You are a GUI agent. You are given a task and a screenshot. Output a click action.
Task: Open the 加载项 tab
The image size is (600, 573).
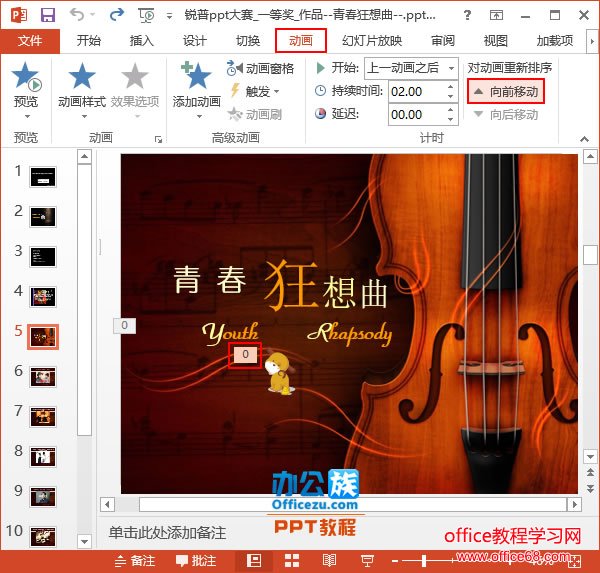pyautogui.click(x=554, y=41)
